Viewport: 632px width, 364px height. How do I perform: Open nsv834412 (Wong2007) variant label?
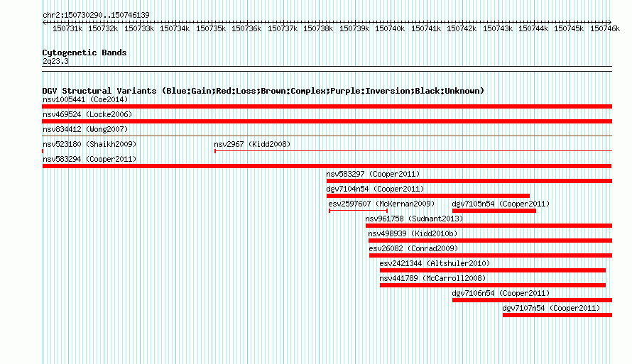85,129
